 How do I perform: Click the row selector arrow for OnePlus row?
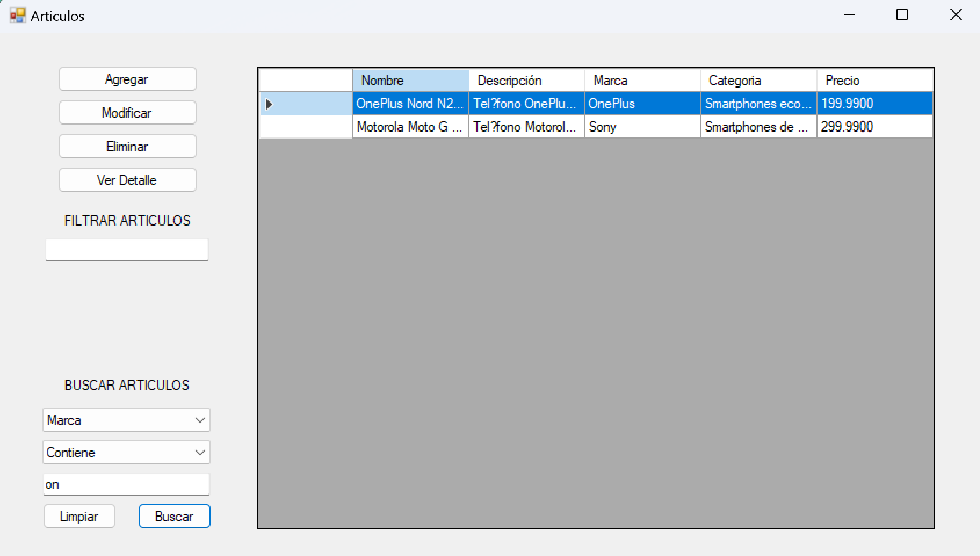(x=269, y=104)
